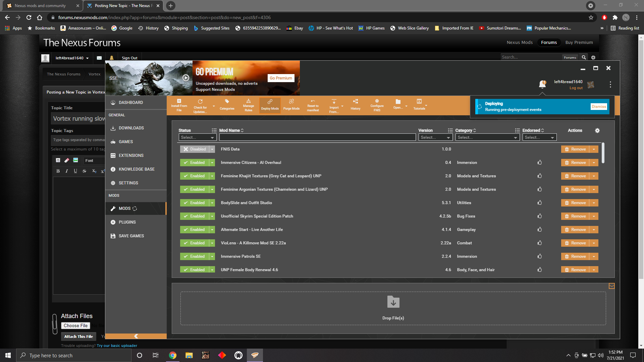Click the Drop File(s) download icon
The image size is (644, 362).
coord(393,302)
